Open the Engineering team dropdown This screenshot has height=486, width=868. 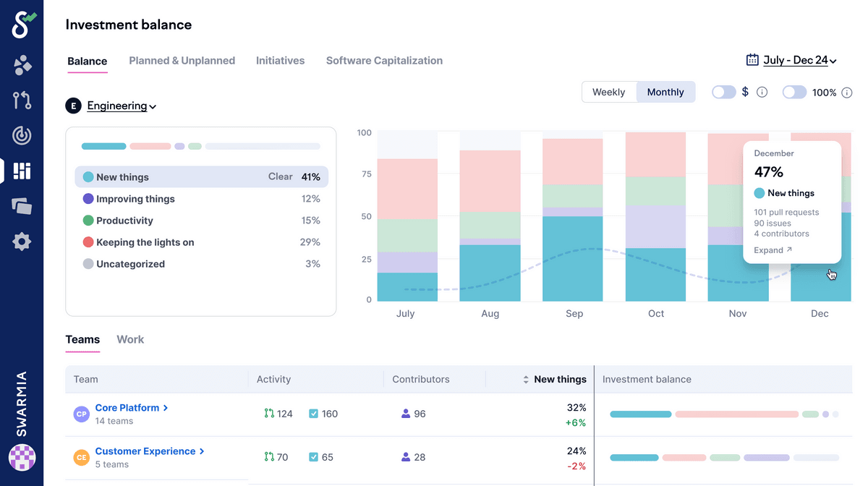click(122, 106)
